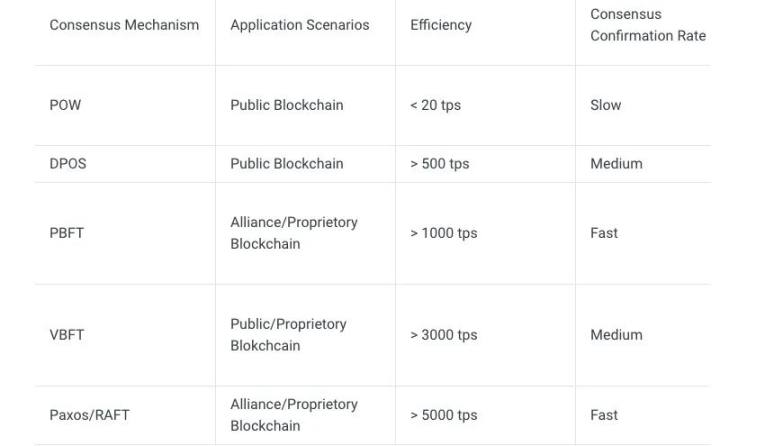The width and height of the screenshot is (783, 446).
Task: Click the Consensus Confirmation Rate header
Action: click(x=647, y=25)
